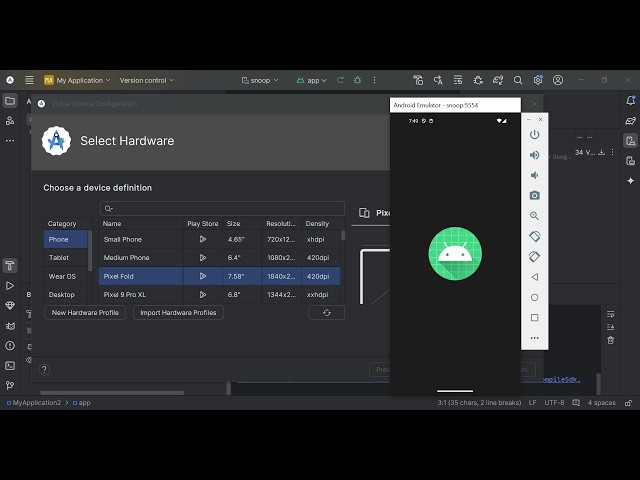Select the Desktop category

(x=66, y=294)
